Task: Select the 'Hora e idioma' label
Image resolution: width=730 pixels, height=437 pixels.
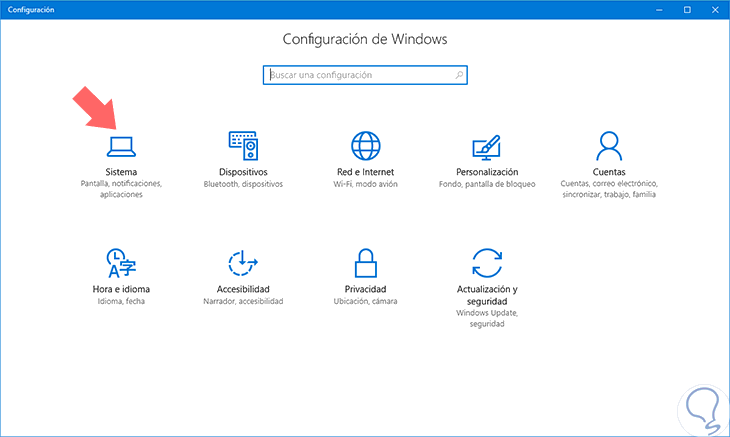Action: (120, 289)
